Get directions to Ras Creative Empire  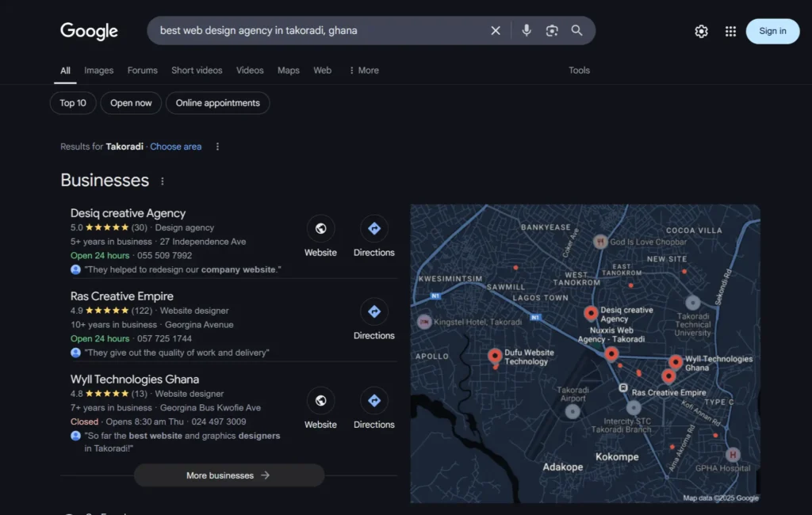pos(374,311)
